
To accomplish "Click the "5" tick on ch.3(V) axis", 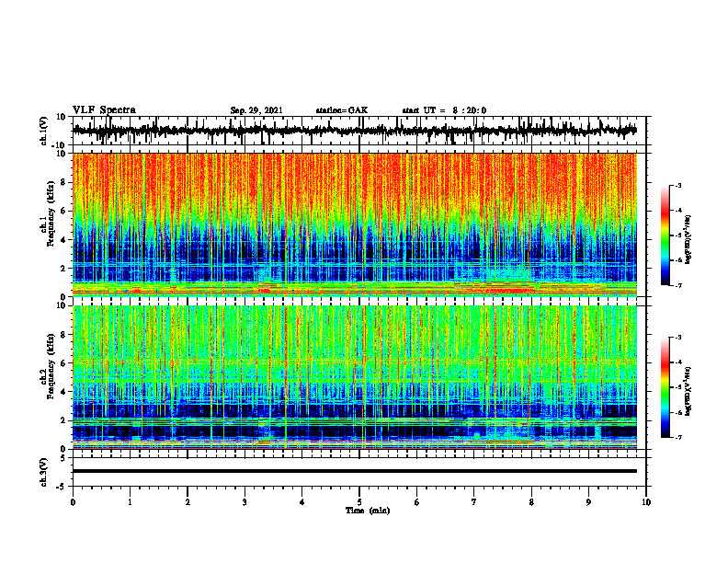I will pyautogui.click(x=63, y=457).
